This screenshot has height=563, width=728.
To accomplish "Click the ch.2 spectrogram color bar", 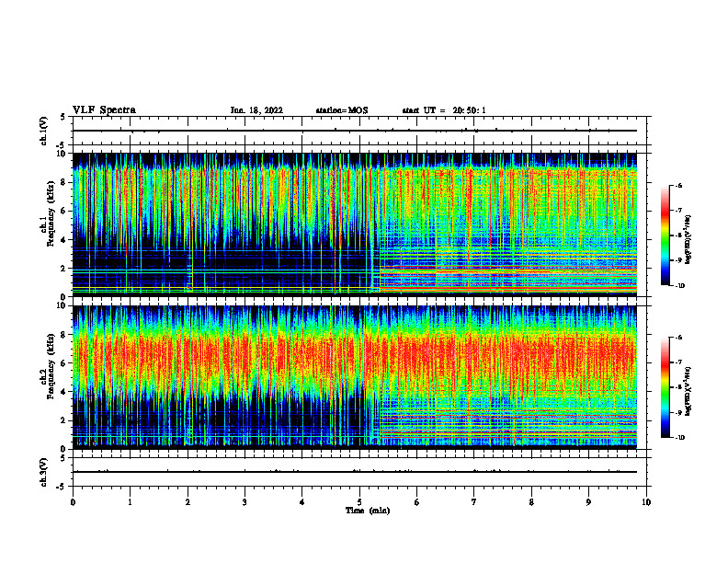I will click(665, 387).
